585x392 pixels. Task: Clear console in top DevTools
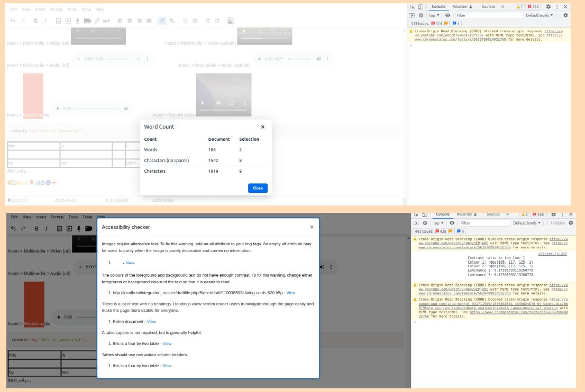(421, 15)
